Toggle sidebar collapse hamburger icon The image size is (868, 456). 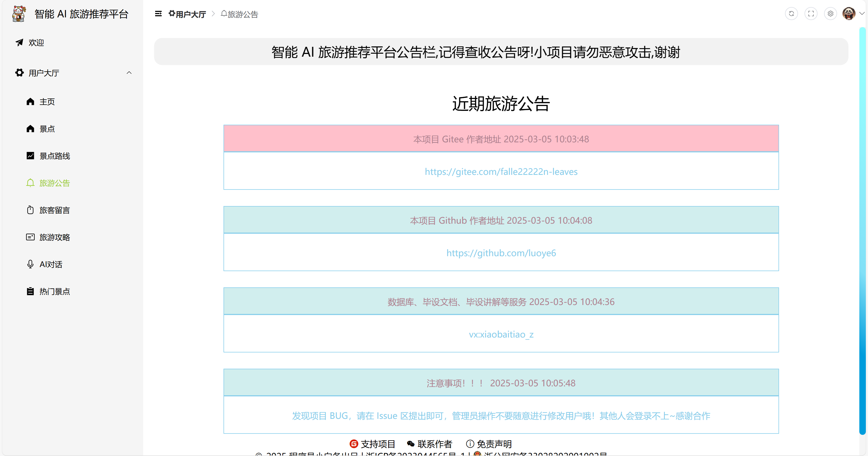[158, 14]
